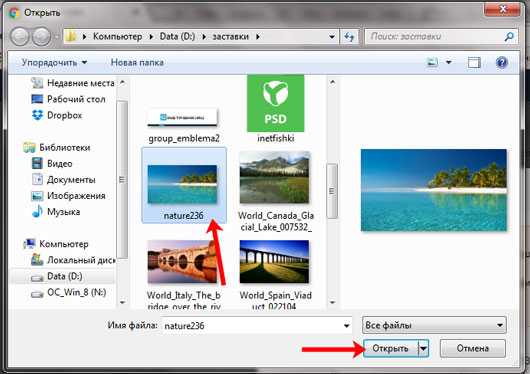
Task: Open the Имя файла dropdown arrow
Action: [346, 326]
